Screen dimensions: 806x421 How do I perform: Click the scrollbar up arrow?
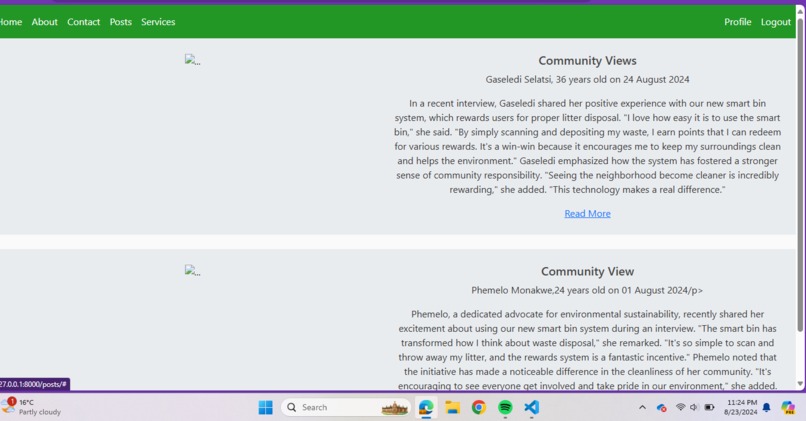800,10
